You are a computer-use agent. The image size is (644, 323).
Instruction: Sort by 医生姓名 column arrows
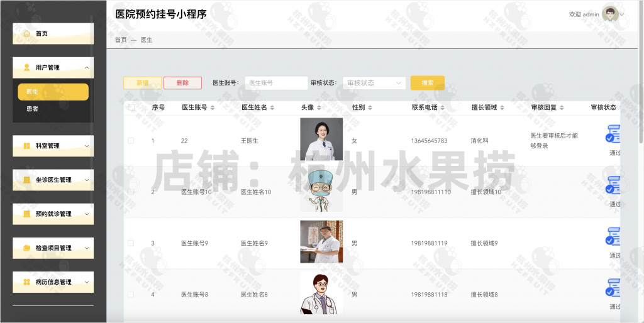[272, 107]
